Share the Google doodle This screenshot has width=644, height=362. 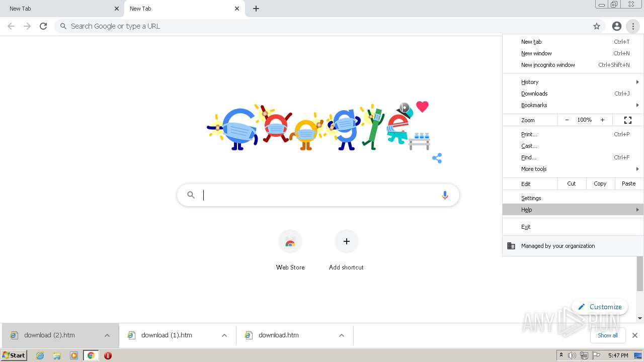[x=437, y=158]
